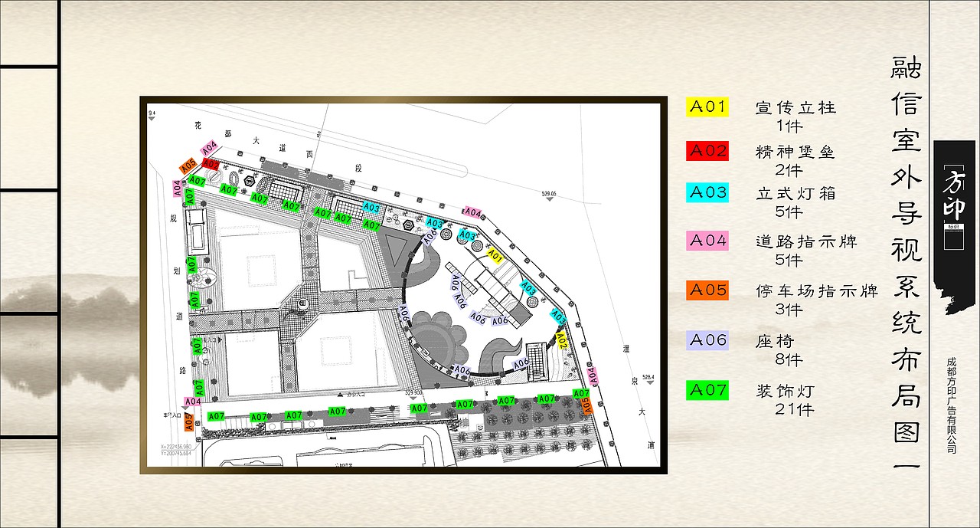This screenshot has height=528, width=980.
Task: Click the legend label 精神堡垒
Action: coord(796,152)
